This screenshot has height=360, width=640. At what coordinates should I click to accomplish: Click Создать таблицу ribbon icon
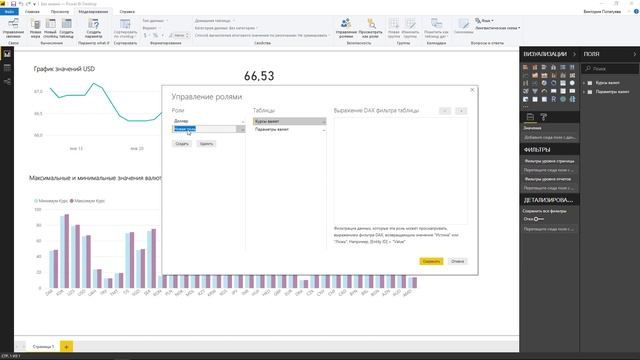(67, 29)
